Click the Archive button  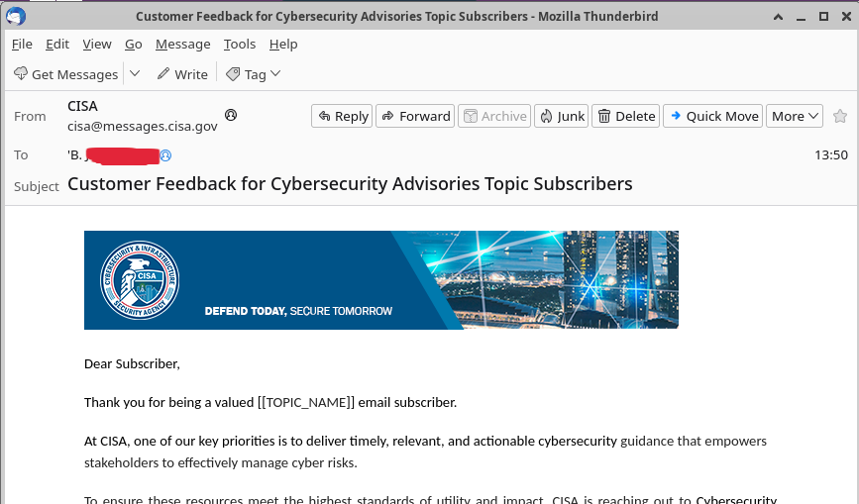pyautogui.click(x=494, y=116)
